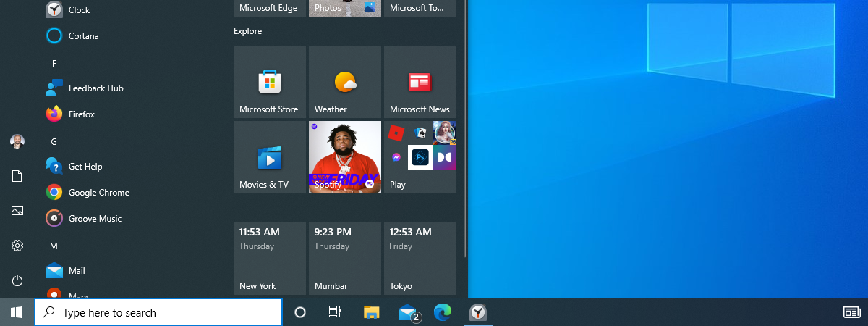Open the Spotify live tile

coord(345,157)
